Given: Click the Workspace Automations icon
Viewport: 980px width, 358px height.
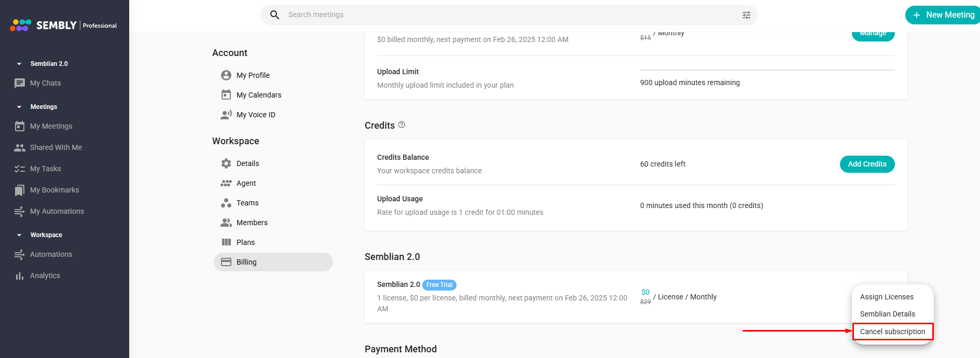Looking at the screenshot, I should point(20,254).
